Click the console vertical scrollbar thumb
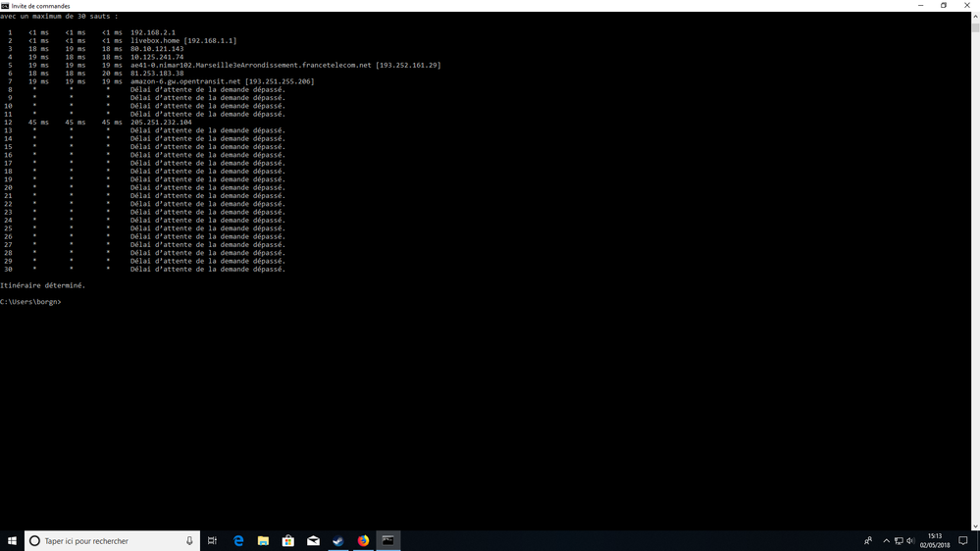Screen dimensions: 980x551 [975, 28]
